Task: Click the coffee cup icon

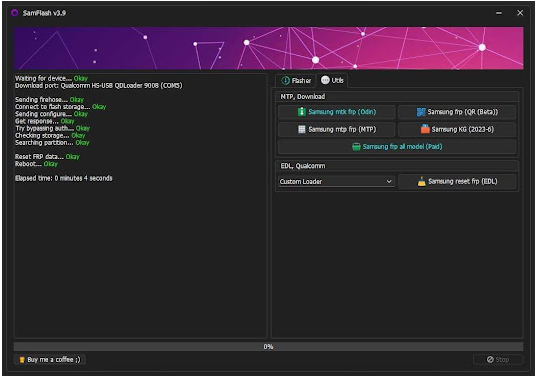Action: 22,360
